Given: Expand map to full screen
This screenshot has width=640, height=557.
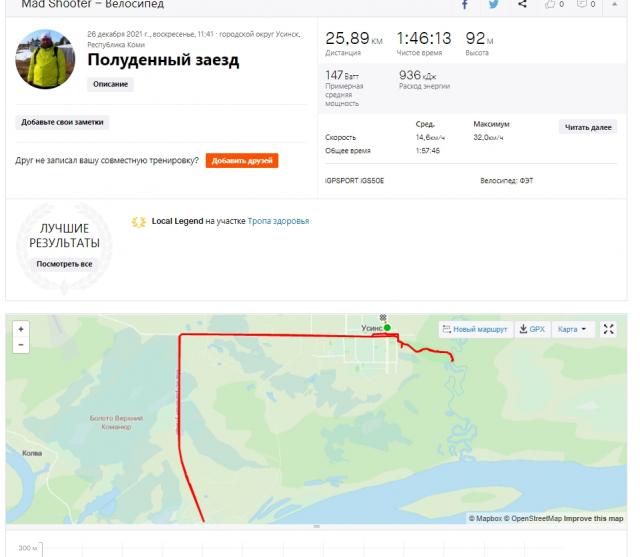Looking at the screenshot, I should pos(608,329).
